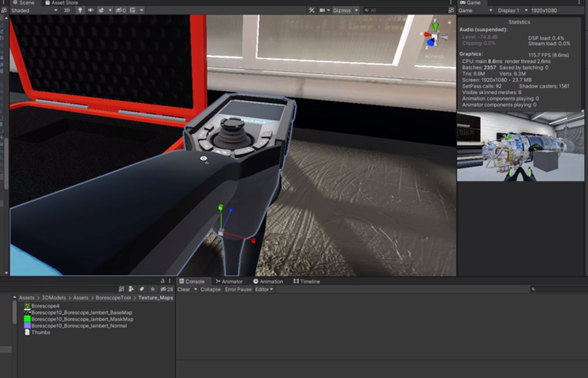
Task: Navigate to BorescopeTool breadcrumb
Action: [113, 298]
